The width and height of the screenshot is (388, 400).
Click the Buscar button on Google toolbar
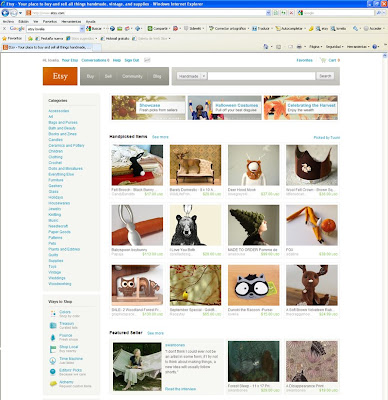[x=94, y=29]
